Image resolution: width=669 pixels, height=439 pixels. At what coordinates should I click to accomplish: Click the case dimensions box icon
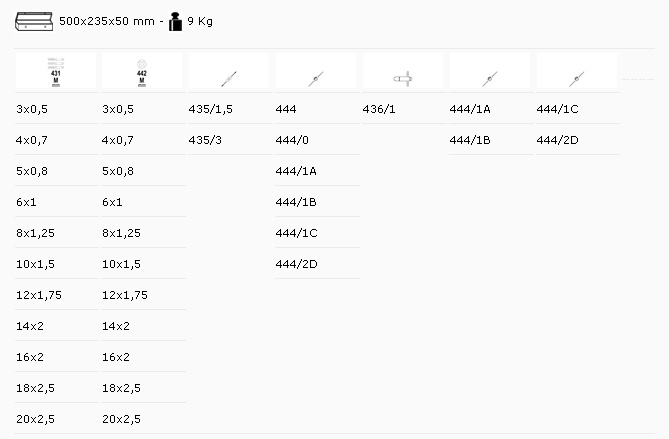[x=33, y=20]
